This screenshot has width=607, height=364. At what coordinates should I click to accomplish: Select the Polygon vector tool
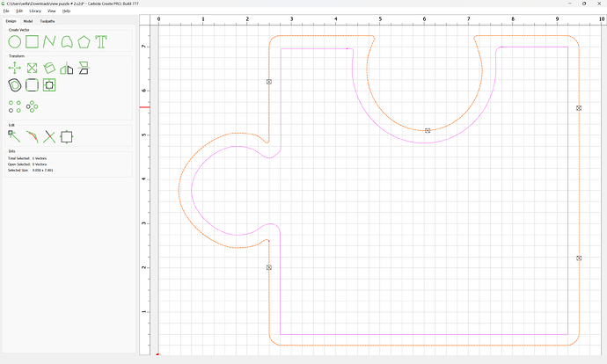click(84, 41)
